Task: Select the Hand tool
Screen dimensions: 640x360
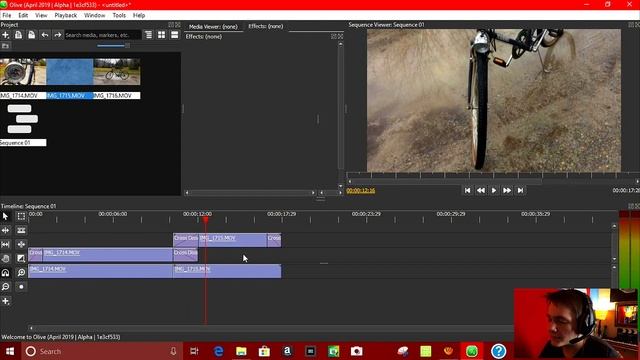Action: (x=5, y=258)
